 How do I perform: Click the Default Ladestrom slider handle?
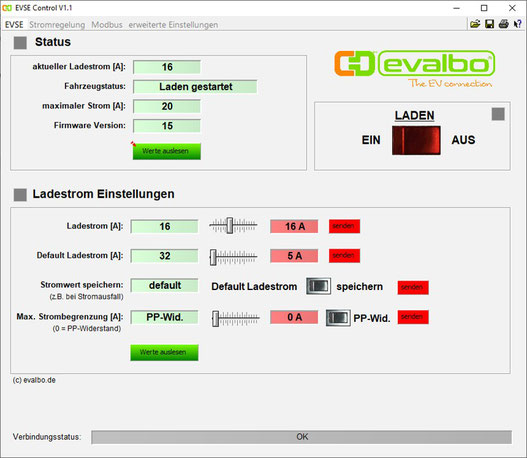click(x=213, y=257)
